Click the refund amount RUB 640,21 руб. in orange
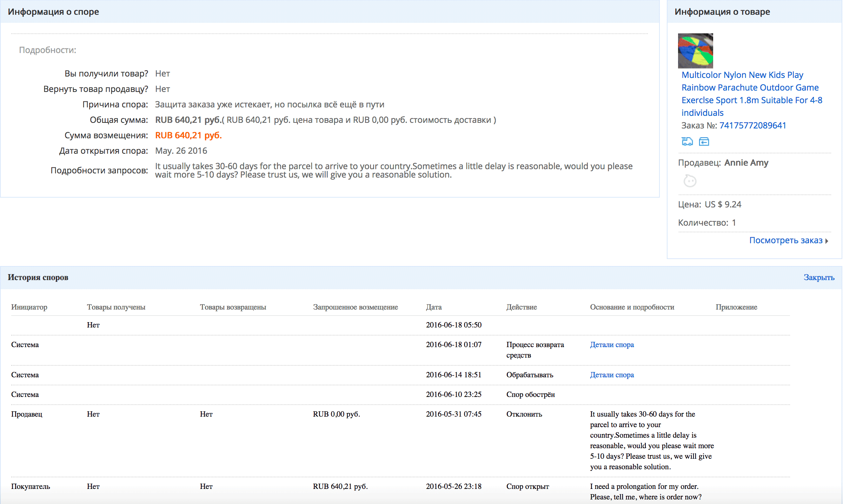Image resolution: width=843 pixels, height=504 pixels. (x=188, y=135)
